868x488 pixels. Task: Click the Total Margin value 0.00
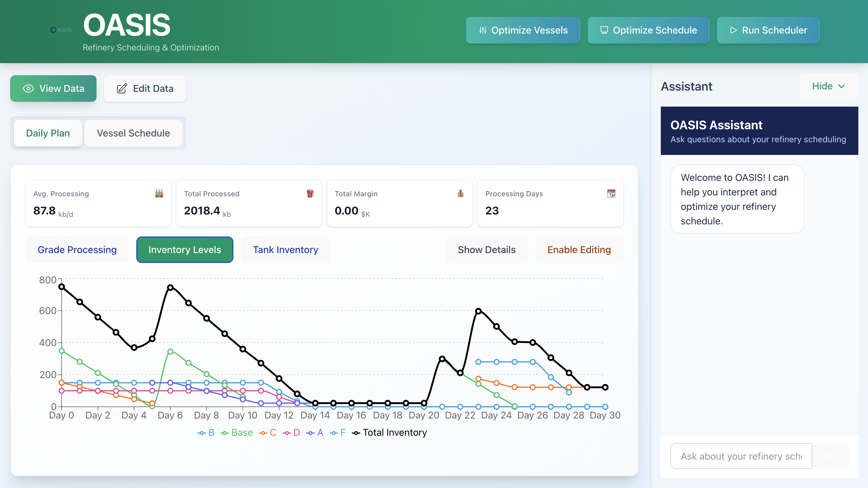[346, 211]
